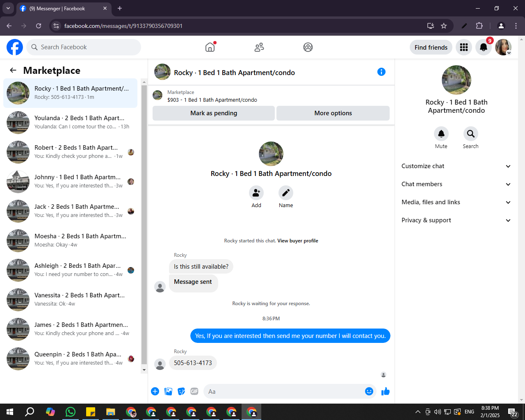Open the Robert conversation
This screenshot has height=420, width=525.
pyautogui.click(x=71, y=152)
